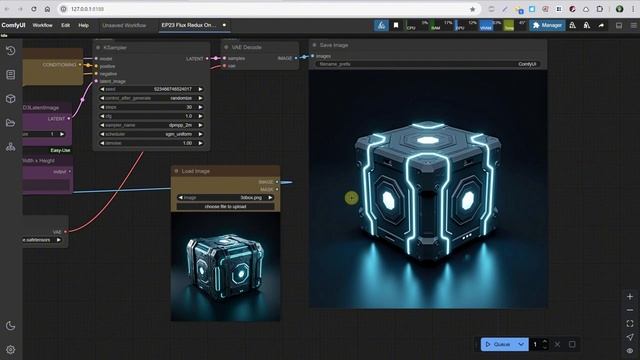Click the ComfyUI logo text
Viewport: 640px width, 360px height.
tap(13, 25)
